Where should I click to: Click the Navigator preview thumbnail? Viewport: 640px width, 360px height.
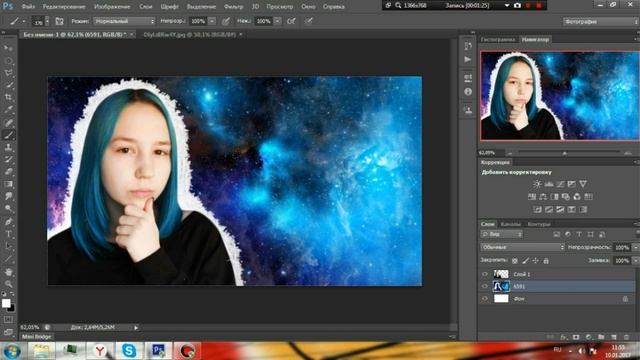coord(560,96)
